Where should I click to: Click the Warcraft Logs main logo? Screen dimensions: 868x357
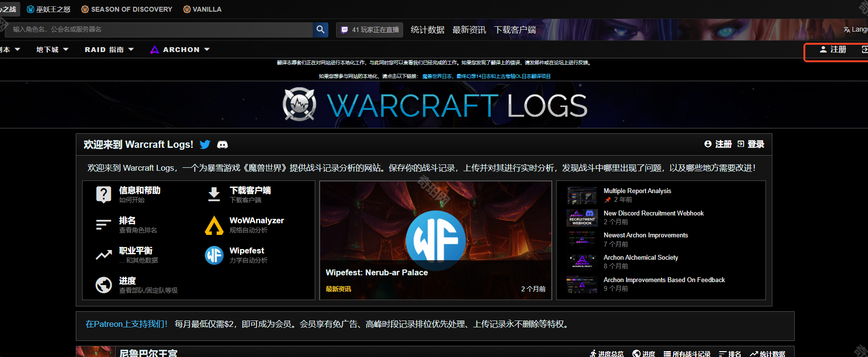pyautogui.click(x=435, y=105)
